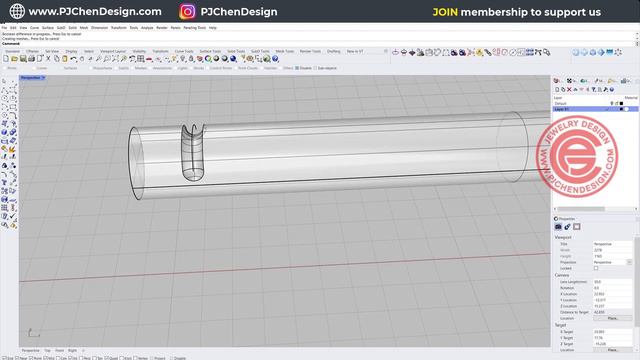
Task: Toggle the Mid osnap checkbox
Action: click(x=45, y=358)
